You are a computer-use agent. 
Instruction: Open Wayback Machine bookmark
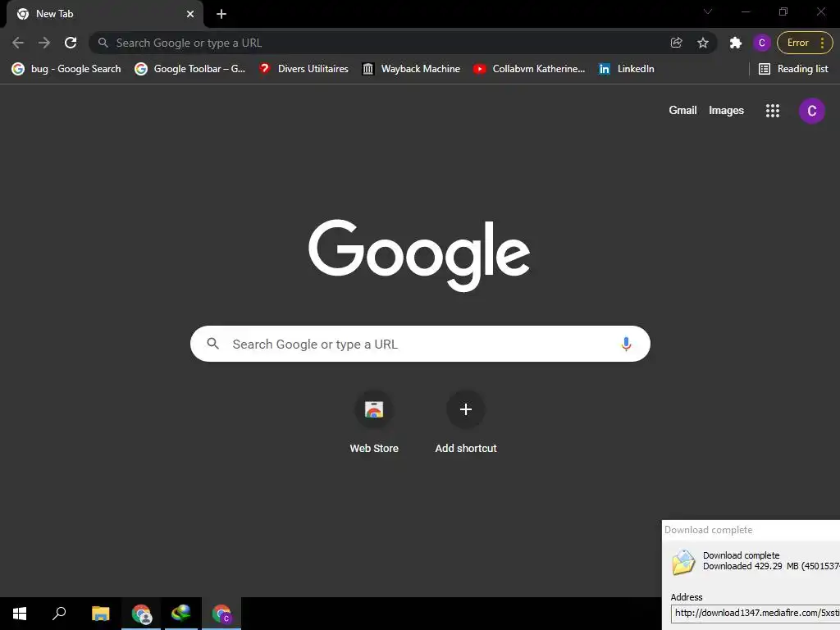[412, 69]
